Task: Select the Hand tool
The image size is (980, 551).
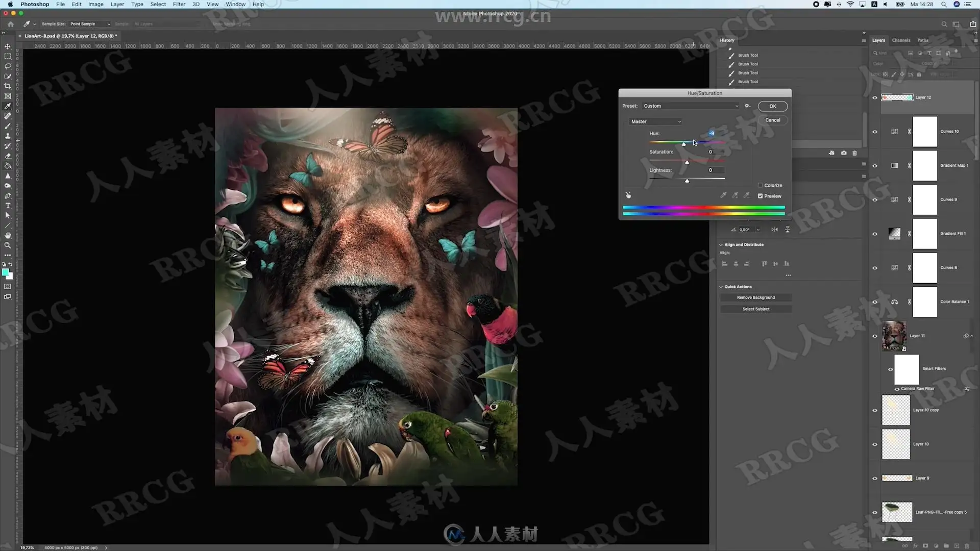Action: coord(8,235)
